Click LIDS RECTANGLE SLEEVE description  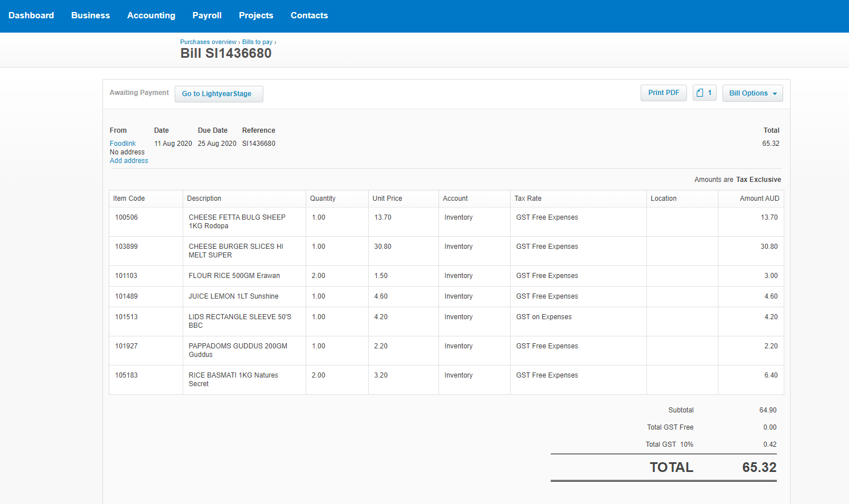[240, 321]
